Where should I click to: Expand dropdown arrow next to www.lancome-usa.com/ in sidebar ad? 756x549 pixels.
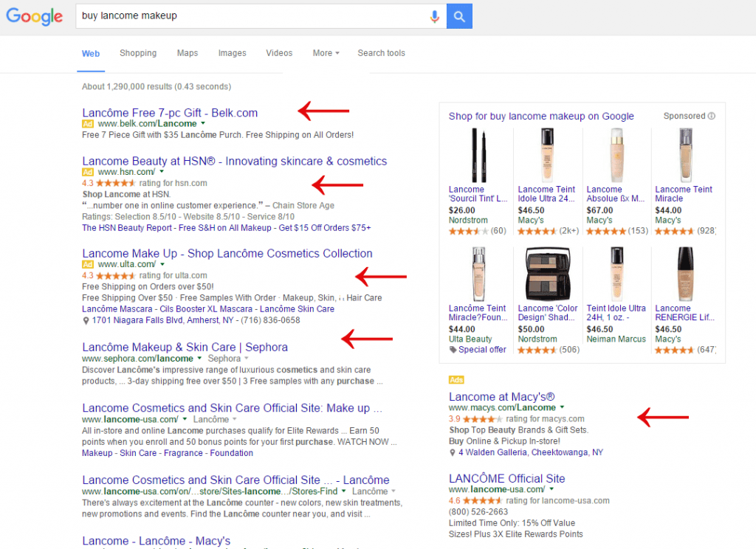pyautogui.click(x=551, y=488)
